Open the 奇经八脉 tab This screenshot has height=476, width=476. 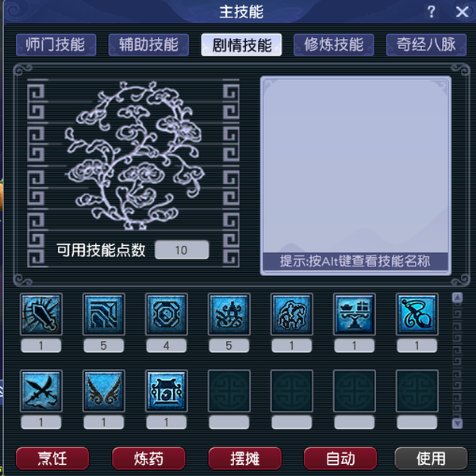pos(426,45)
